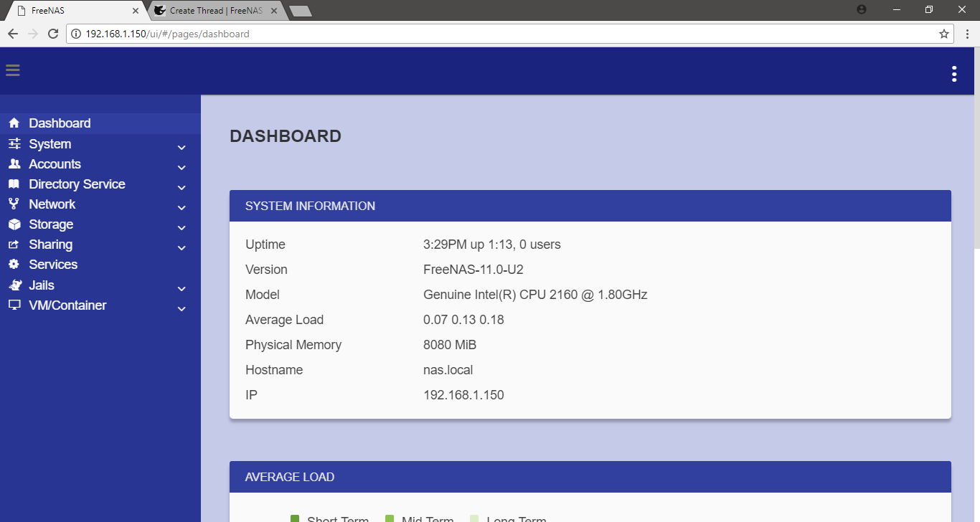Open the three-dot options menu
Image resolution: width=980 pixels, height=522 pixels.
954,74
